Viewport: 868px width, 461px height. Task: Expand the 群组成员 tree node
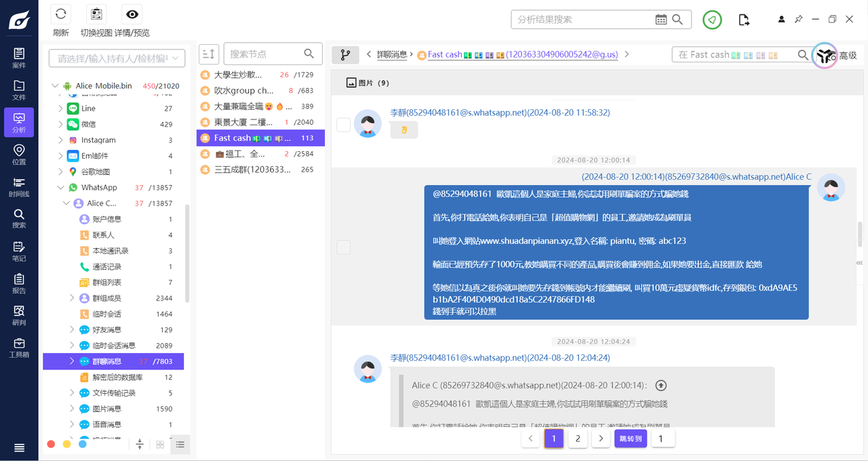[72, 298]
